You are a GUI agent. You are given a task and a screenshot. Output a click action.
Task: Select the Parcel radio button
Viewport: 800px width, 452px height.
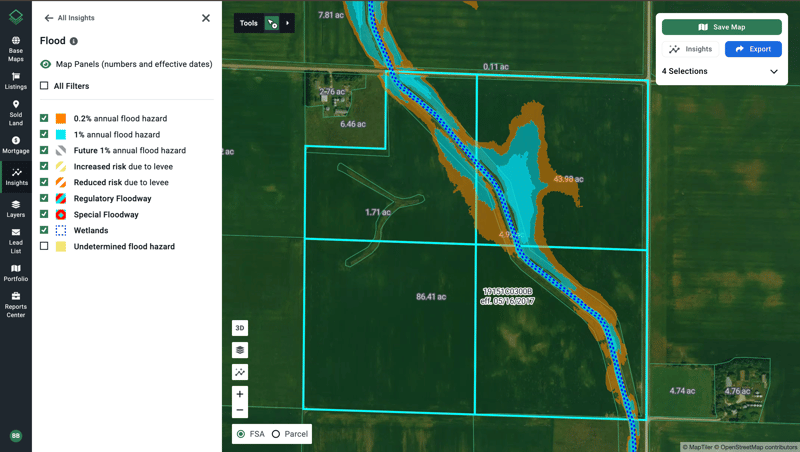coord(276,434)
